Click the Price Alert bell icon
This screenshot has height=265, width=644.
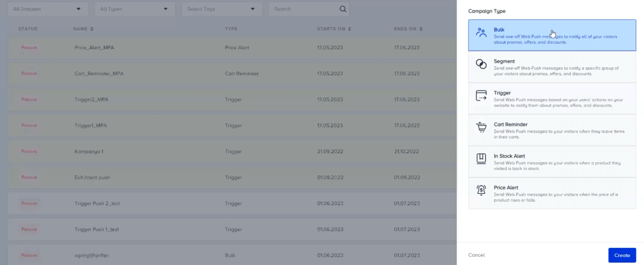click(481, 191)
